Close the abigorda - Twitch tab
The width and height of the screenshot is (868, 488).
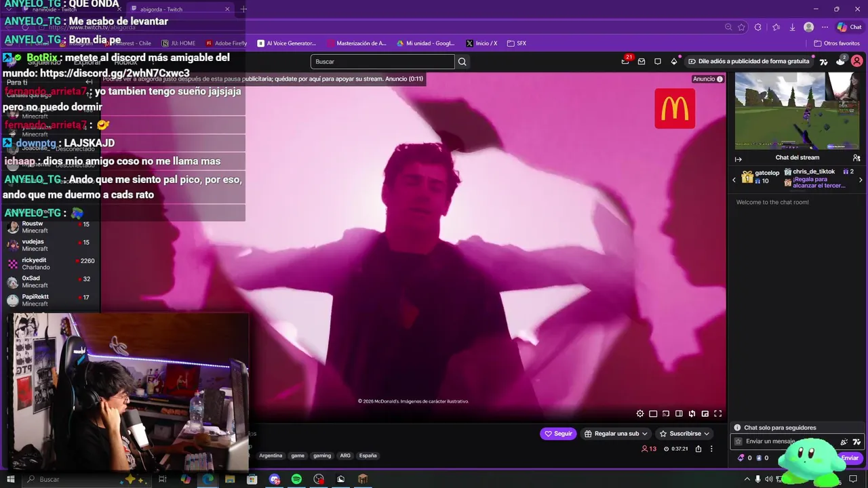click(227, 9)
